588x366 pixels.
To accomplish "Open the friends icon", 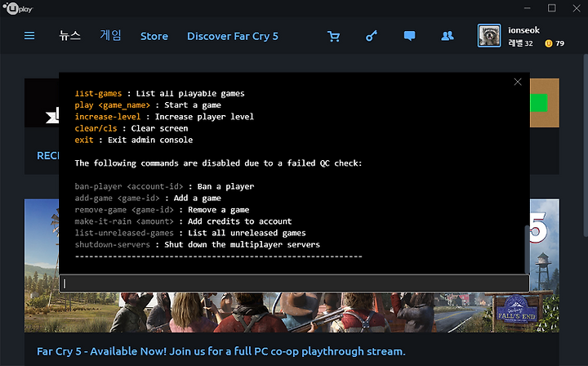I will (448, 36).
